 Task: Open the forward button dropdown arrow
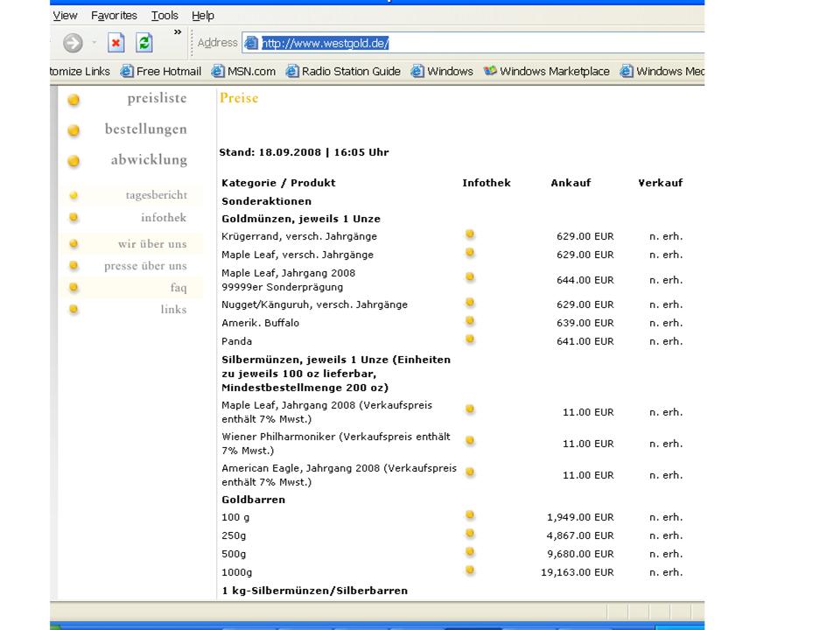(x=94, y=43)
